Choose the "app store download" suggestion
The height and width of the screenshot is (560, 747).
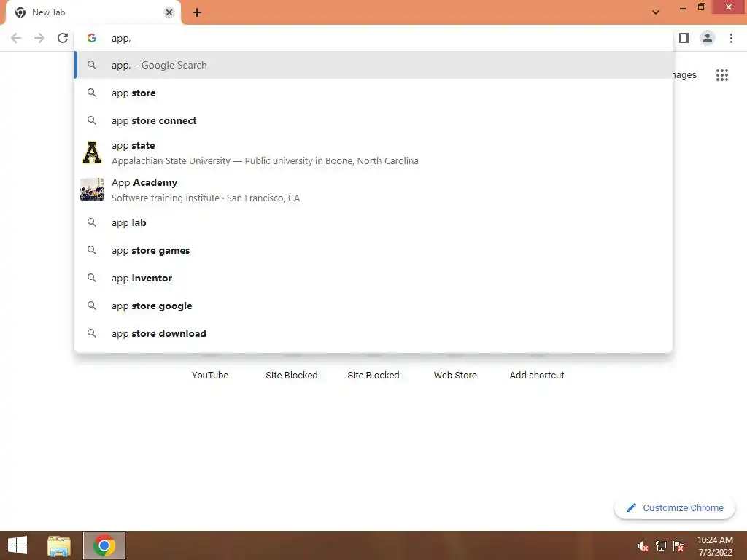373,332
